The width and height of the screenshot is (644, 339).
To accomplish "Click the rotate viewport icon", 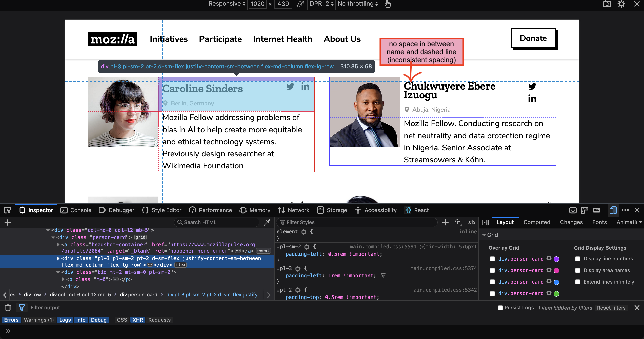I will tap(300, 4).
